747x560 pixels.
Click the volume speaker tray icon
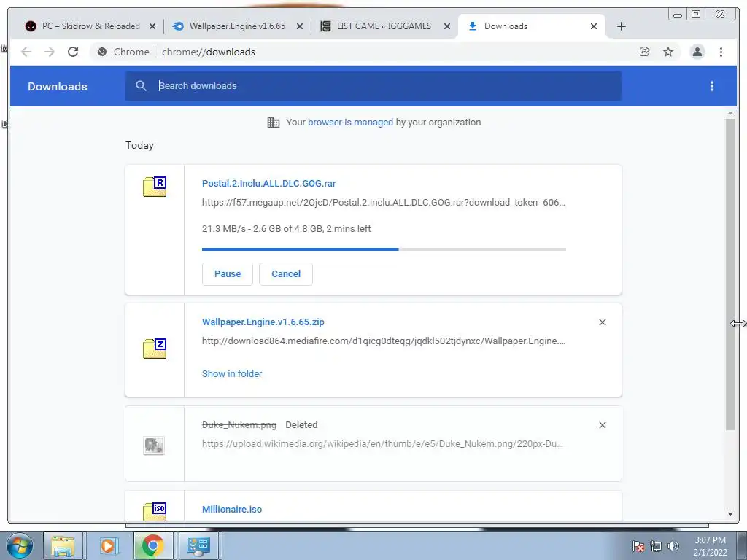673,546
